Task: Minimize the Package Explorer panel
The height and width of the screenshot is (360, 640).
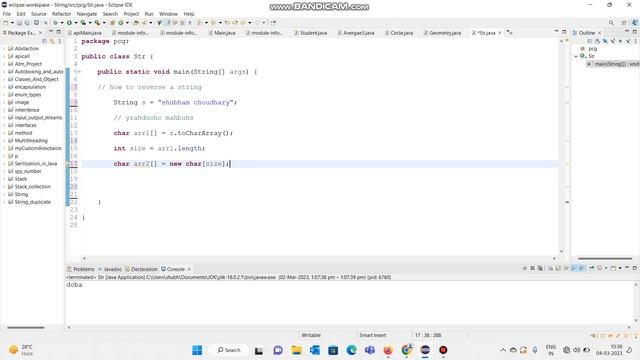Action: (51, 31)
